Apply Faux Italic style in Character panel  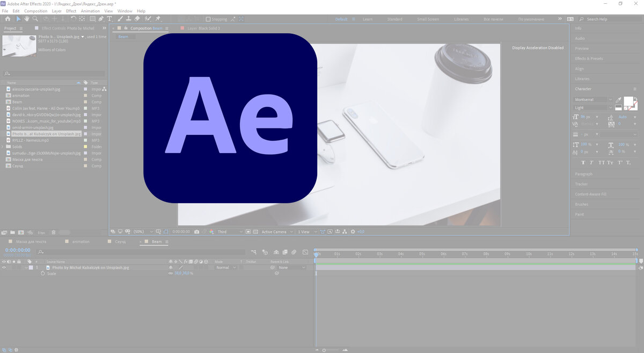coord(592,162)
